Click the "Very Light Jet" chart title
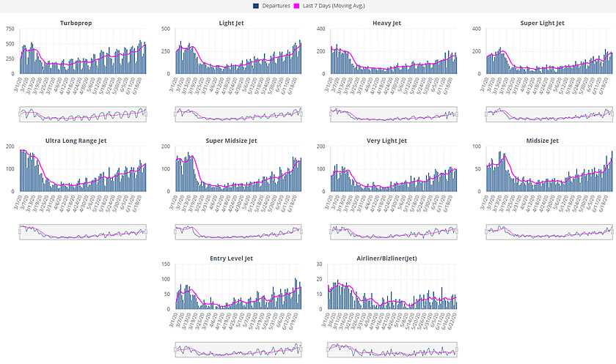Viewport: 616px width, 364px height. click(387, 141)
